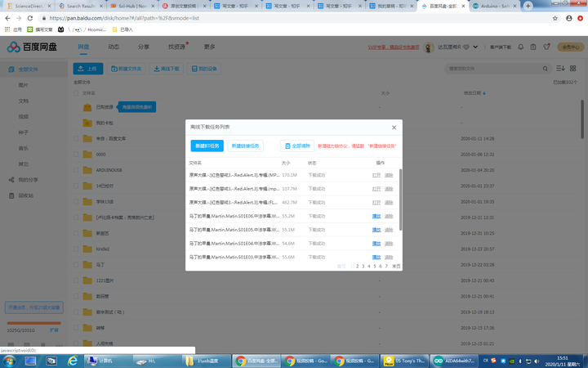Sort by 修改日期 column arrow
The height and width of the screenshot is (368, 588).
pos(484,93)
